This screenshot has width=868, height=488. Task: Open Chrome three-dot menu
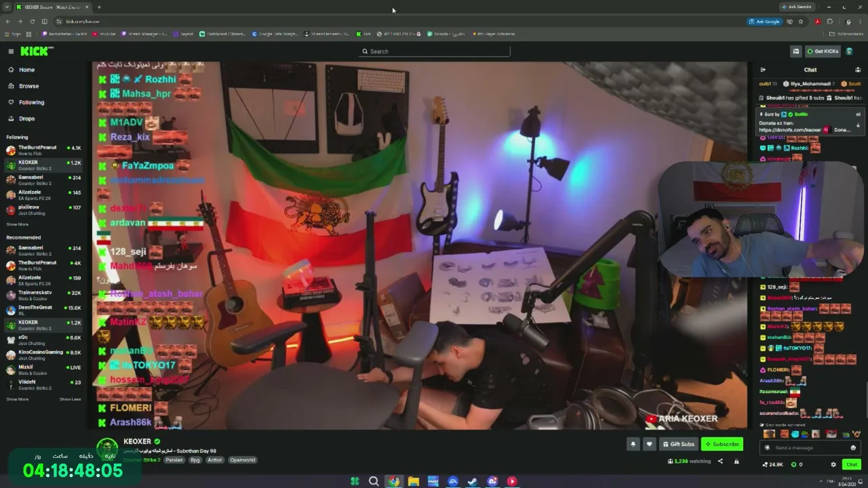pos(861,21)
